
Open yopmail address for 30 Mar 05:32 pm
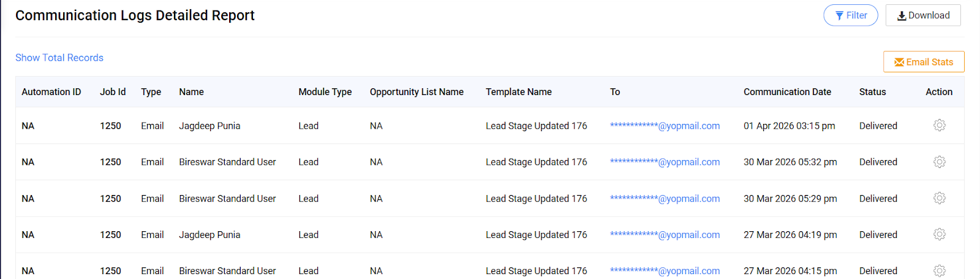(665, 162)
